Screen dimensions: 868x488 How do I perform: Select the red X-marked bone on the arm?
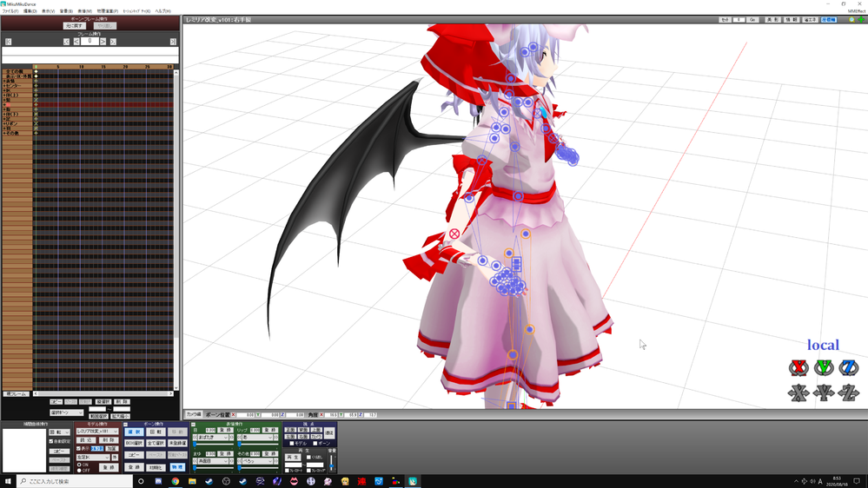pyautogui.click(x=454, y=234)
